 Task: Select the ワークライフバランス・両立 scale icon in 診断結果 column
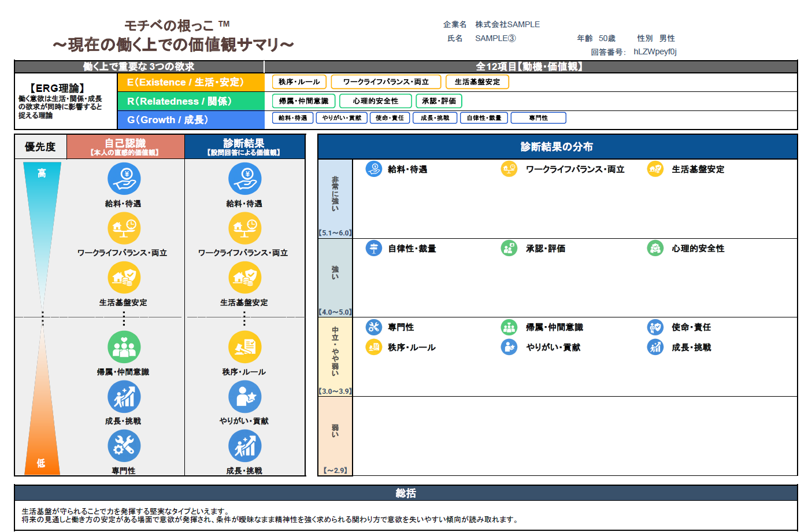click(x=244, y=229)
